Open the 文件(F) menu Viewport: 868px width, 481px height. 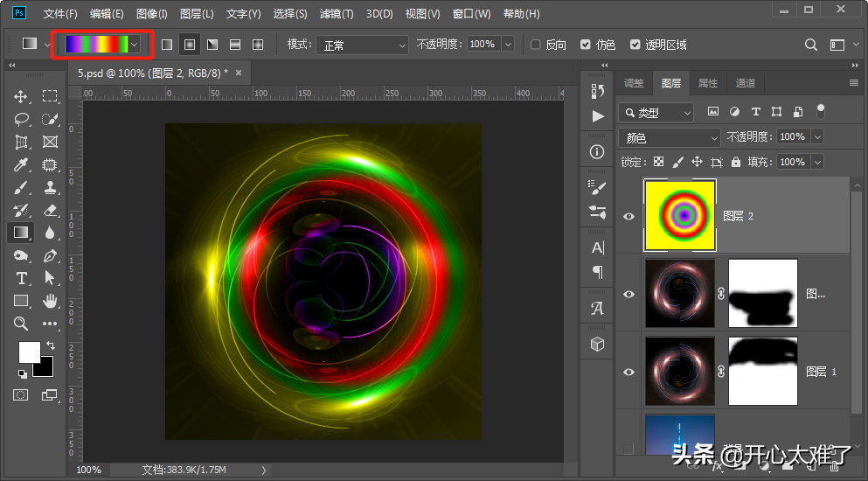coord(60,14)
